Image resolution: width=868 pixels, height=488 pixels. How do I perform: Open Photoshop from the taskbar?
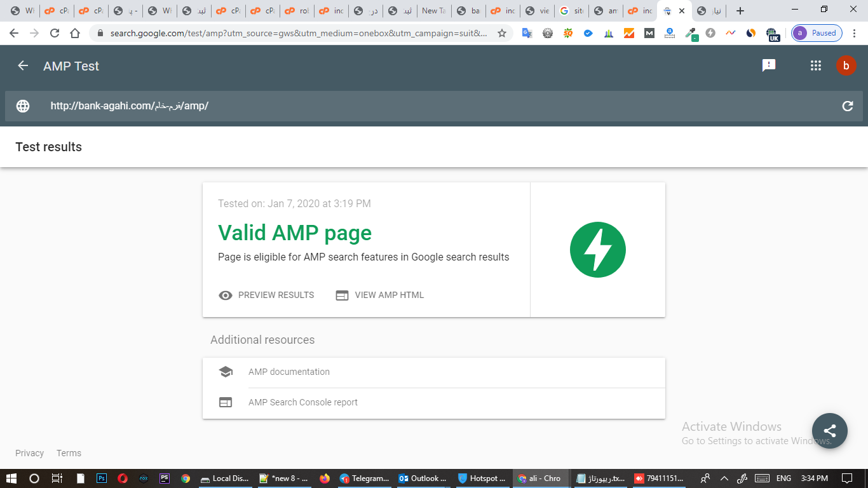(101, 478)
